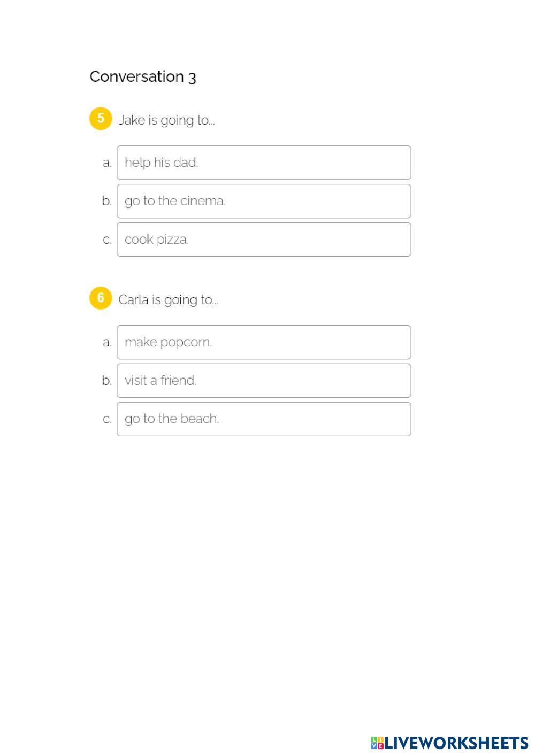This screenshot has height=756, width=535.
Task: Click letter 'b.' beside 'go to the cinema.'
Action: (x=107, y=201)
